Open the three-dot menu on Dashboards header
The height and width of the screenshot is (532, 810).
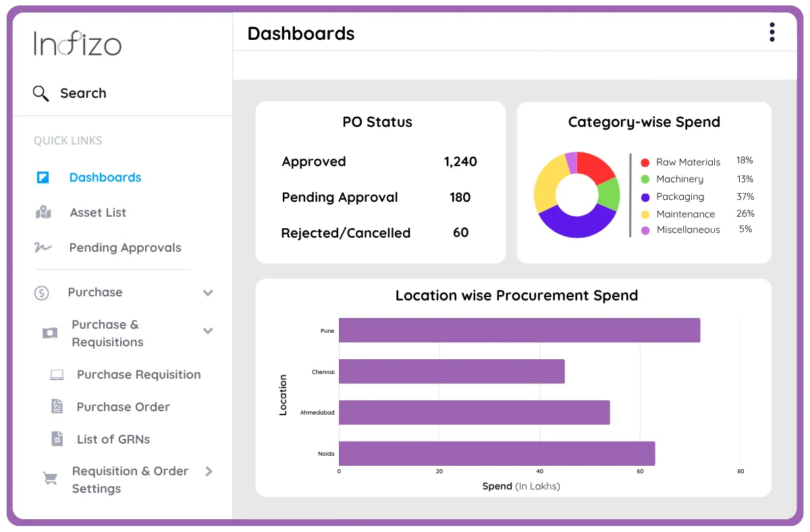(772, 32)
